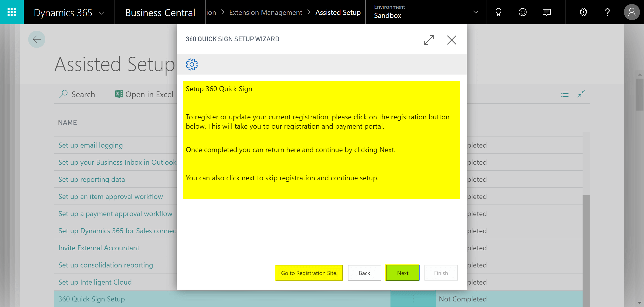
Task: Select the Assisted Setup breadcrumb
Action: [x=338, y=12]
